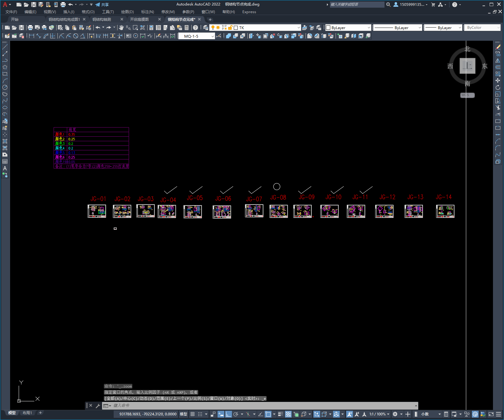
Task: Select the Polyline draw tool
Action: coord(5,61)
